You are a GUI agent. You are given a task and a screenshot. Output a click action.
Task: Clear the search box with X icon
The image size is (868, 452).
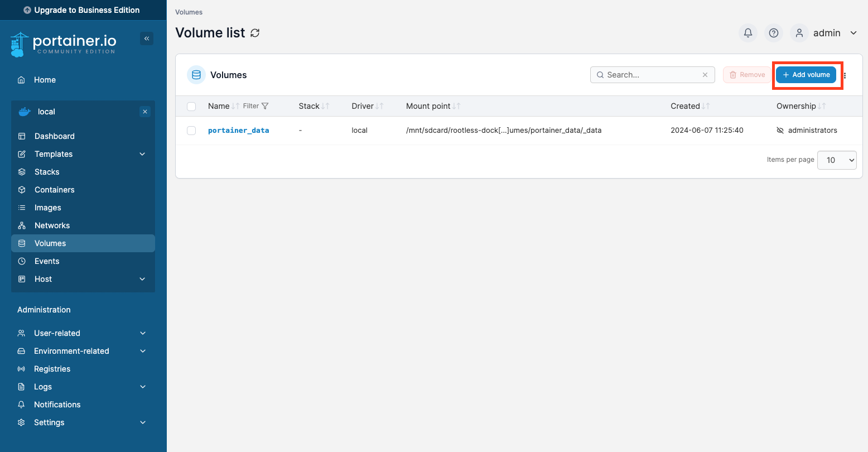(x=705, y=75)
